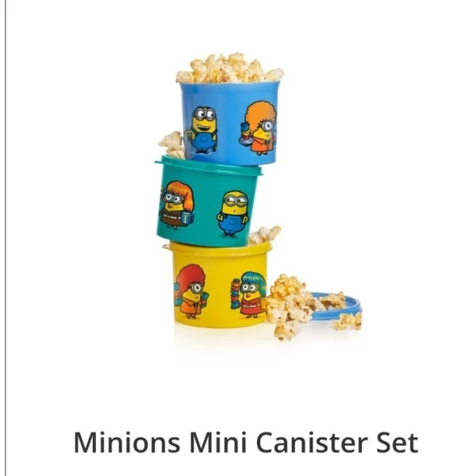Click the word "Set" in the product title
Screen dimensions: 476x476
coord(398,442)
